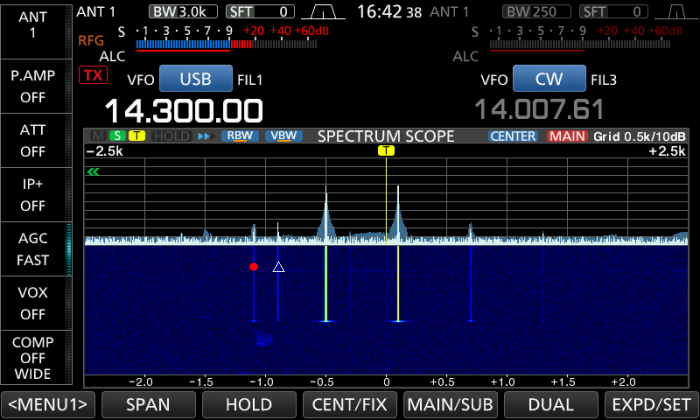Click the main band ALC label
The width and height of the screenshot is (700, 420).
[112, 56]
